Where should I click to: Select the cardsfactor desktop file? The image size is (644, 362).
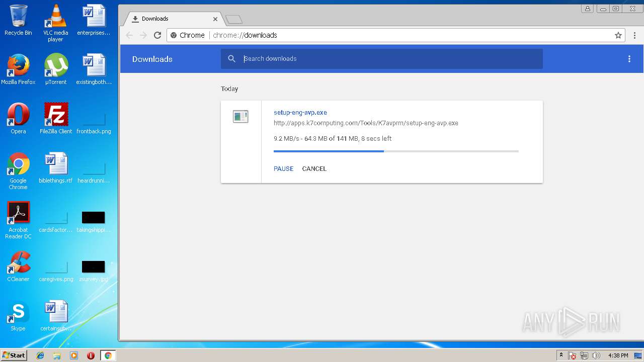point(56,220)
